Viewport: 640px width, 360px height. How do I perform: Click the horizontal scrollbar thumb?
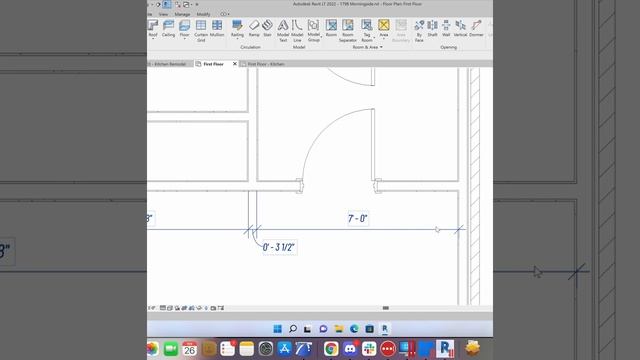click(386, 308)
